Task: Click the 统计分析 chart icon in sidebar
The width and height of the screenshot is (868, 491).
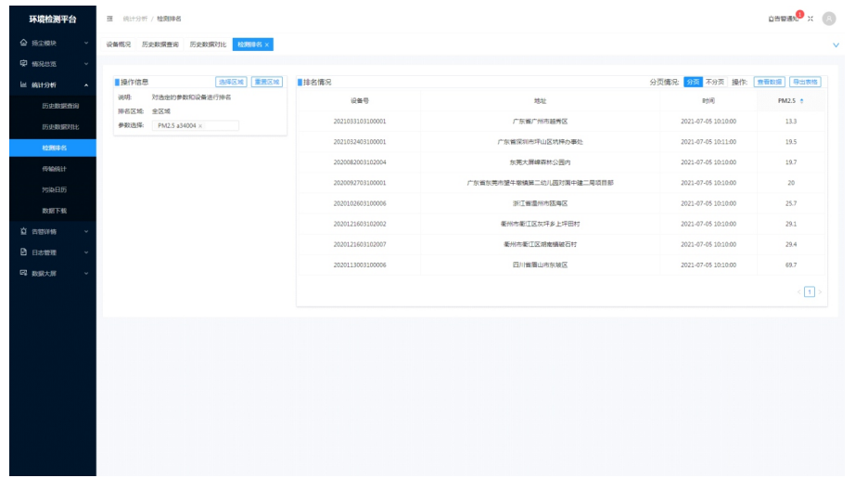Action: (23, 85)
